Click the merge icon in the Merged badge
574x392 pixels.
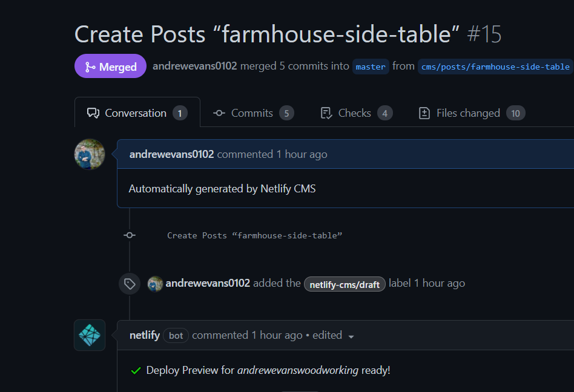90,66
